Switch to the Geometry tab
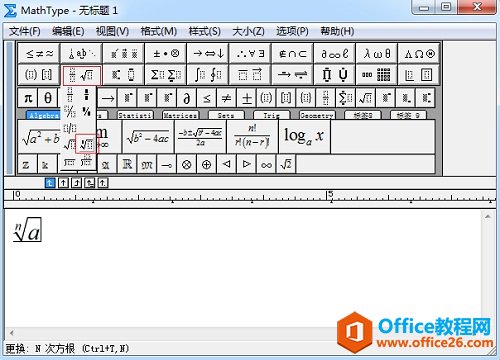 [x=317, y=115]
